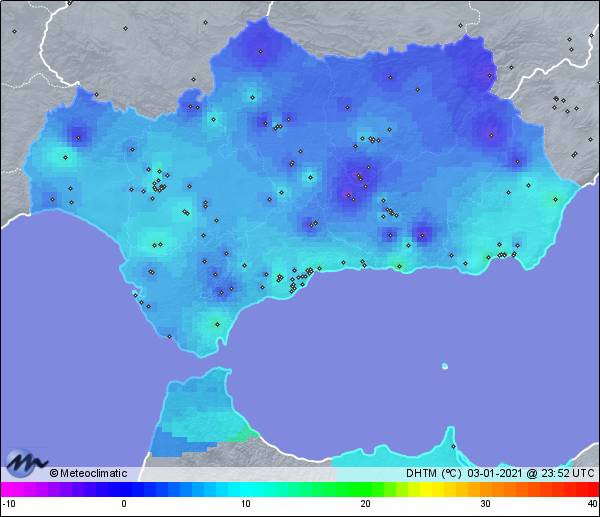The width and height of the screenshot is (600, 517).
Task: Select the station marker on the African coast peninsula
Action: [453, 445]
